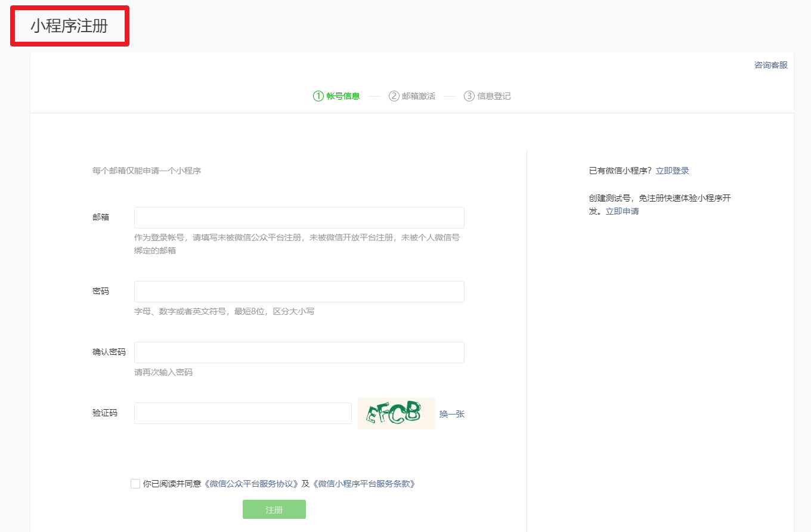Click the 邮箱 hint text about unregistered email
Screen dimensions: 811x532
[x=297, y=244]
